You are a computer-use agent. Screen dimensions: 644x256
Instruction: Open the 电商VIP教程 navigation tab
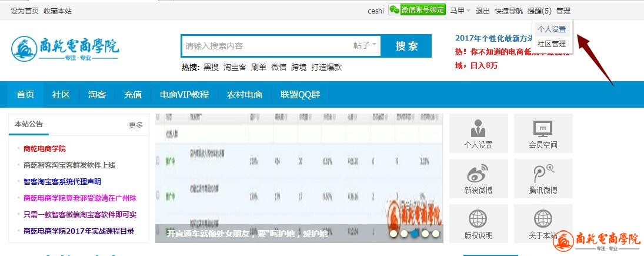184,95
